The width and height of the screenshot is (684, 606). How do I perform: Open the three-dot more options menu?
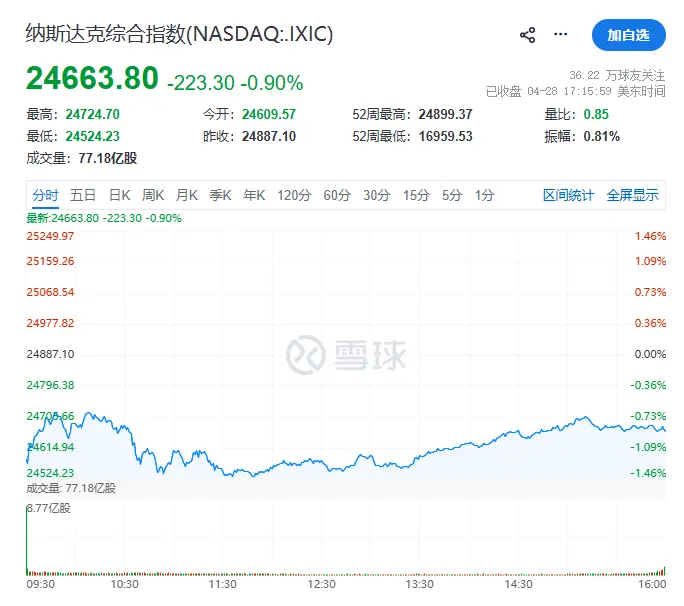pos(561,34)
